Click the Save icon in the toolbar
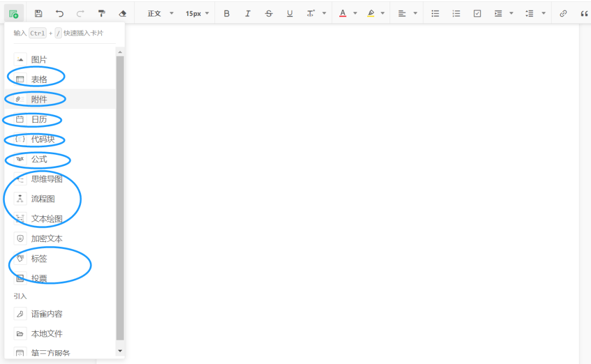591x364 pixels. pyautogui.click(x=38, y=14)
